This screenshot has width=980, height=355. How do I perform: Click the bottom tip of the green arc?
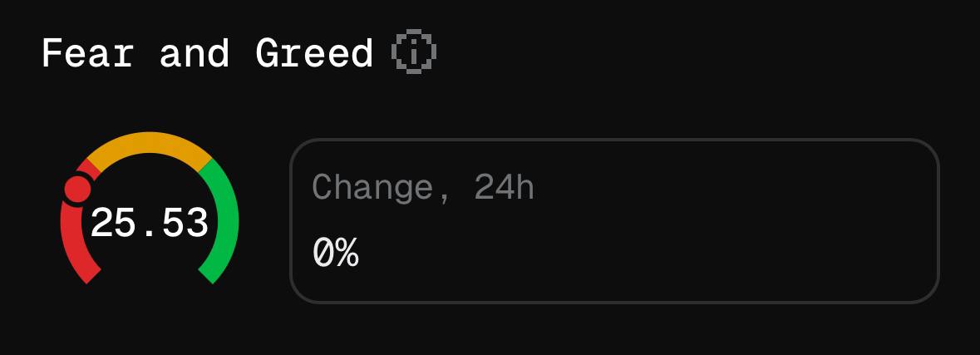click(208, 274)
